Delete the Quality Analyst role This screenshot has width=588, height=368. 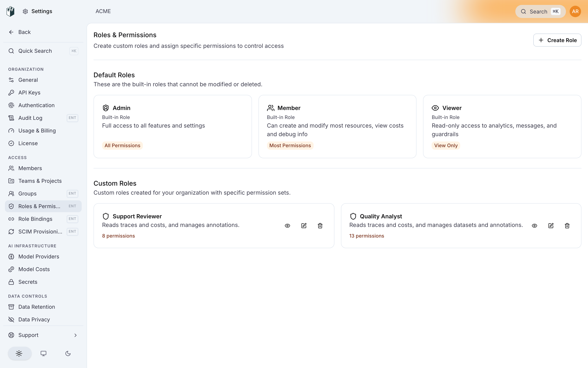pos(567,226)
